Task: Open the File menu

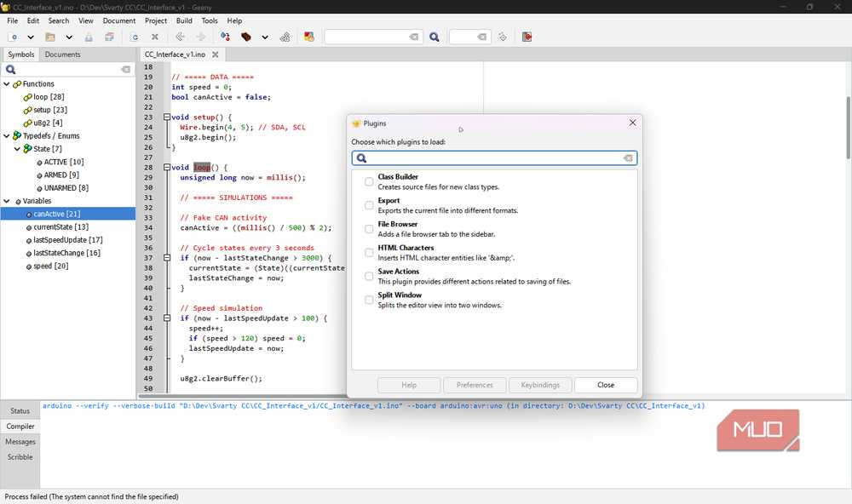Action: (x=13, y=20)
